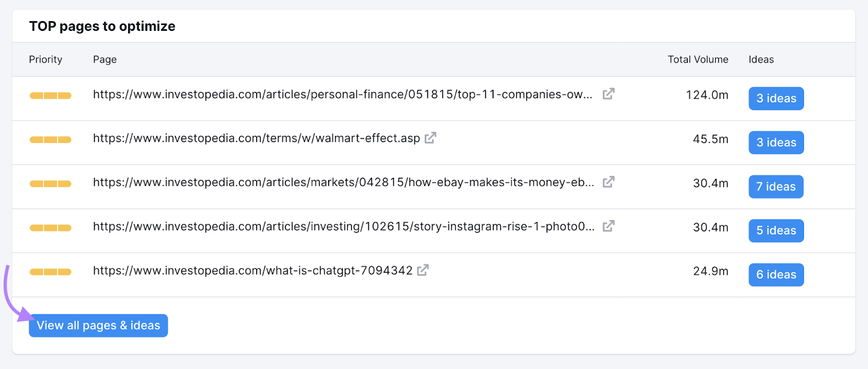Open the Instagram rise article in new tab
This screenshot has height=369, width=868.
click(x=608, y=225)
